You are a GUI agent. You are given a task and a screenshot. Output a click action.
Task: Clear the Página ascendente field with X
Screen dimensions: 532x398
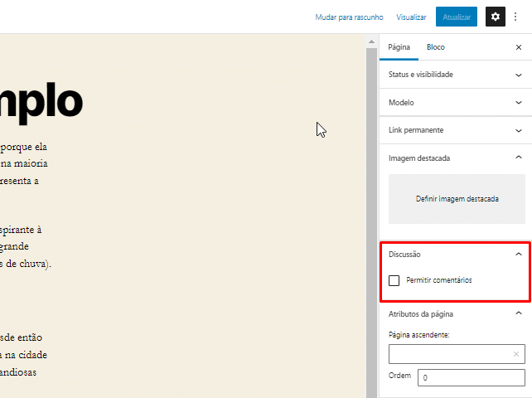[515, 354]
